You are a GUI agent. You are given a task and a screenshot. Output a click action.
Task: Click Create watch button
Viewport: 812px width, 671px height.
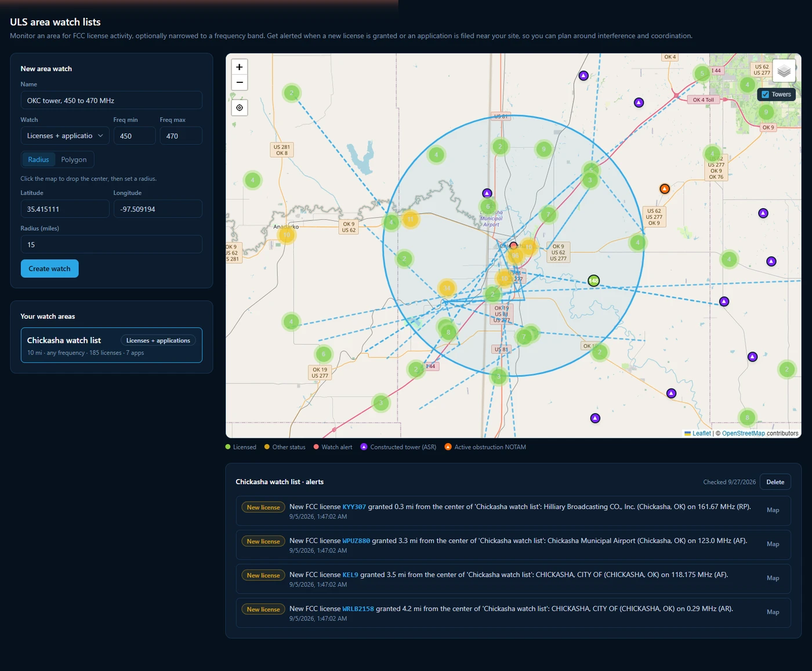click(x=49, y=269)
